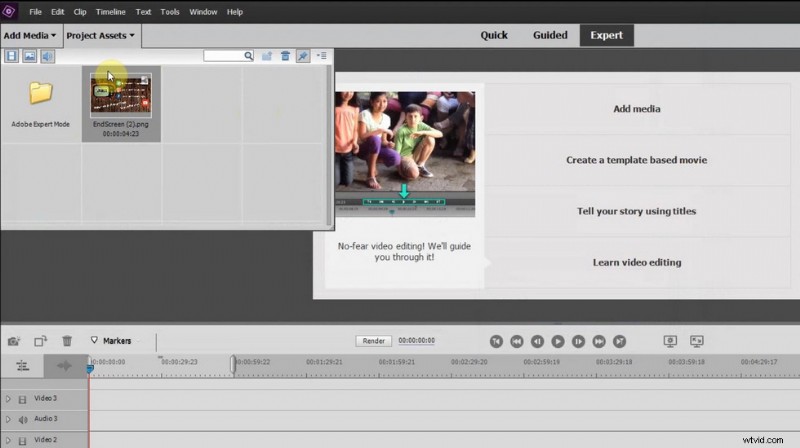Toggle the video filter in Project Assets

[11, 56]
